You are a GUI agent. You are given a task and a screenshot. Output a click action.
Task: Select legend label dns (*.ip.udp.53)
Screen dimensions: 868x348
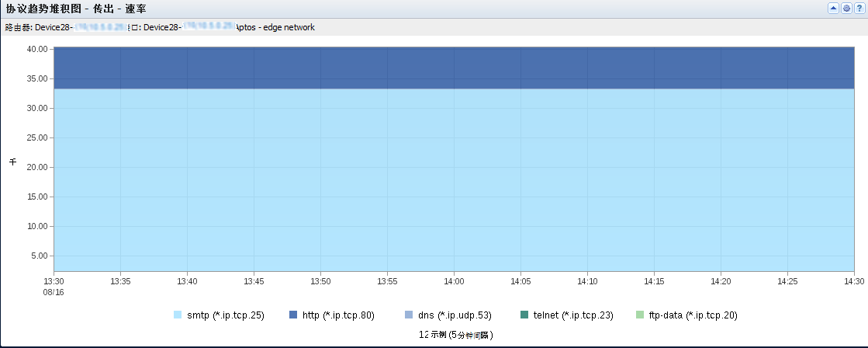tap(455, 316)
